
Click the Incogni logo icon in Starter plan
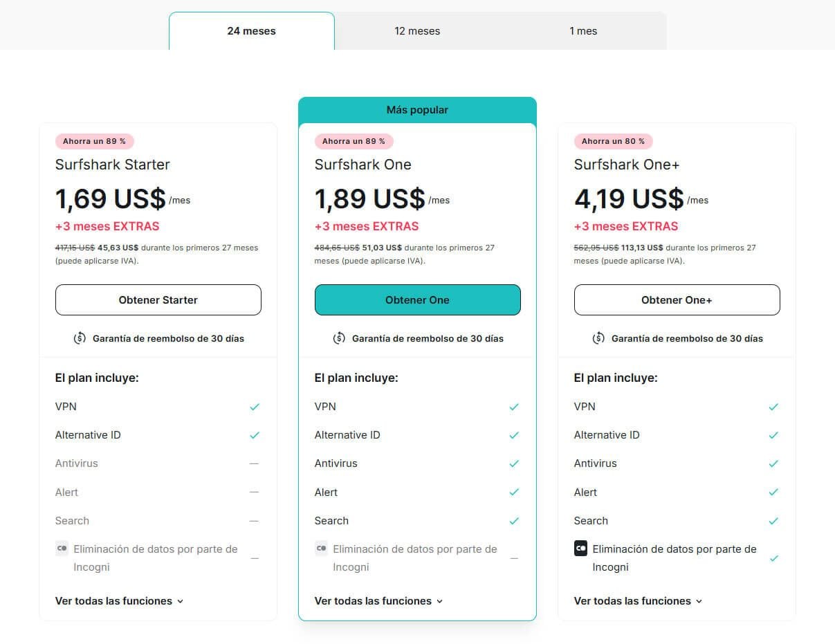click(62, 548)
